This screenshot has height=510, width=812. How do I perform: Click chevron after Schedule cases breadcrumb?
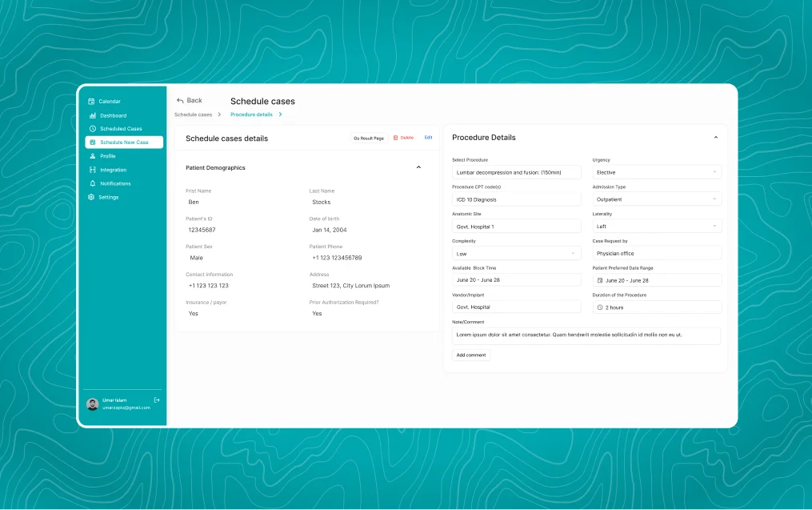pos(219,114)
